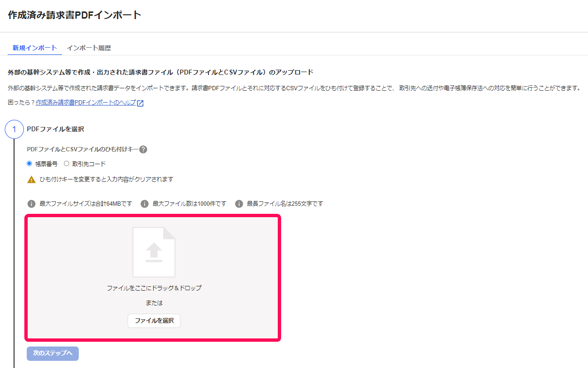Click the text ファイルをここにドラッグ＆ドロップ

[x=154, y=288]
